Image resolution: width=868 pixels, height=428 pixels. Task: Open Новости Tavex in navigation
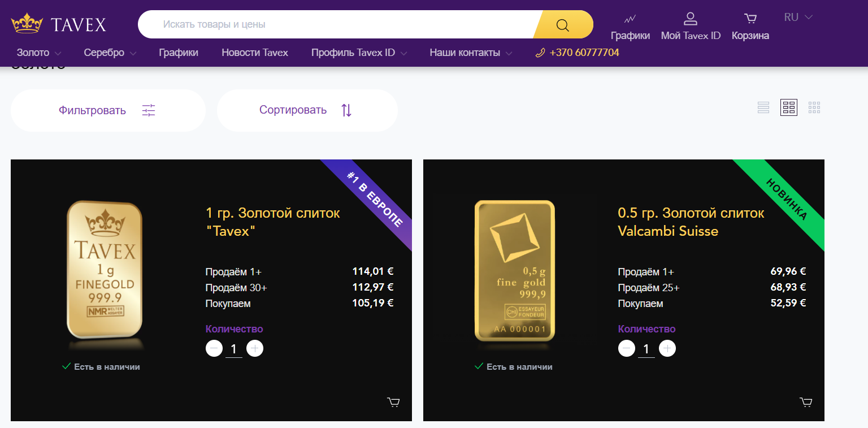coord(255,53)
